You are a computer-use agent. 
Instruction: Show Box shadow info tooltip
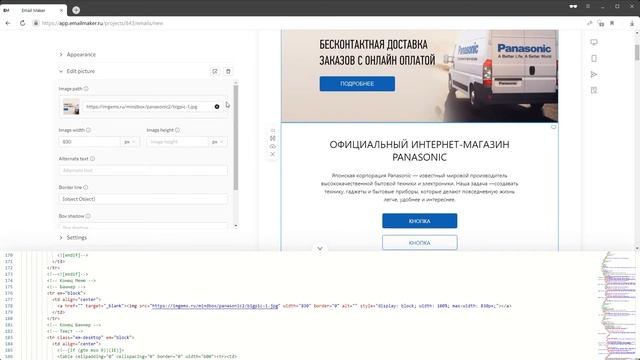click(88, 216)
